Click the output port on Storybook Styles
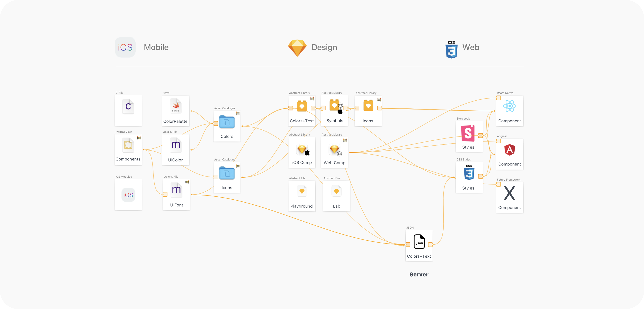The height and width of the screenshot is (309, 644). 480,136
